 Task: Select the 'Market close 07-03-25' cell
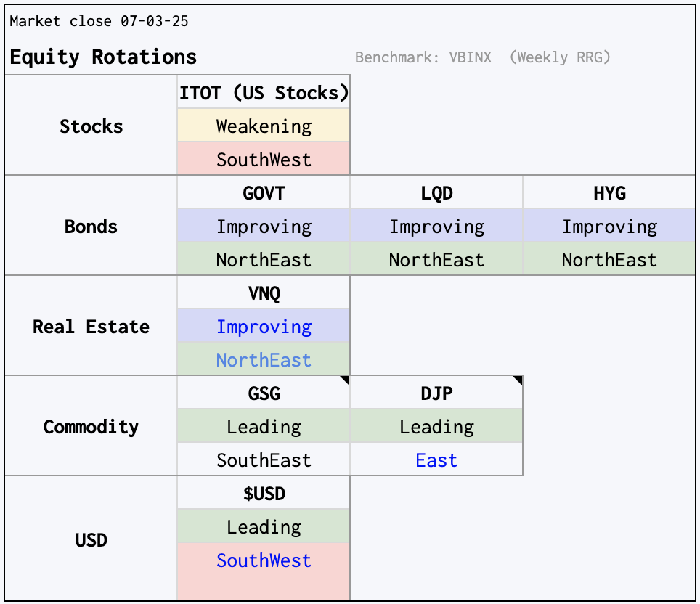pos(99,21)
